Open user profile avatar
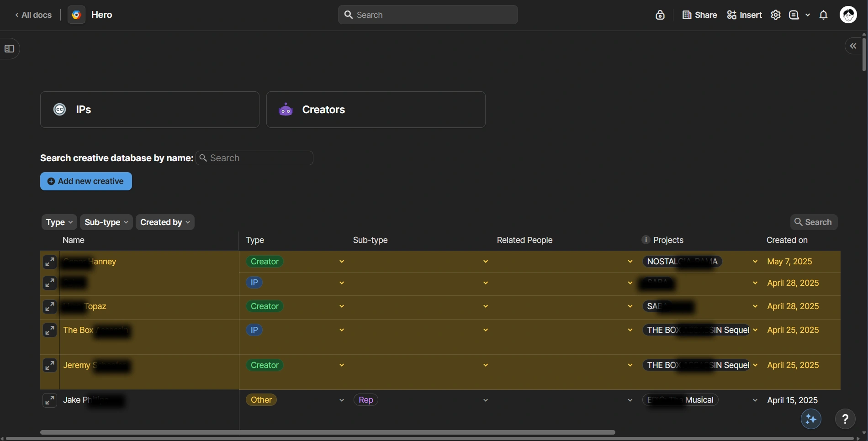Viewport: 868px width, 441px height. 849,15
